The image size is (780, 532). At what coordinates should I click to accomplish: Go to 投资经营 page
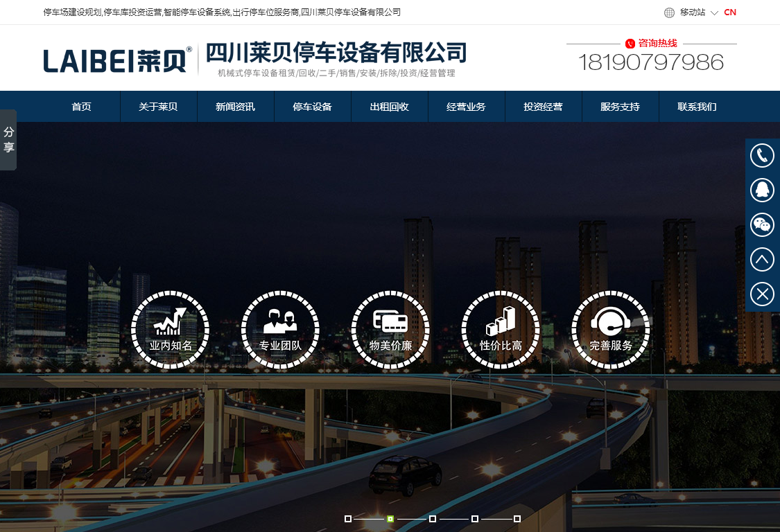tap(543, 107)
